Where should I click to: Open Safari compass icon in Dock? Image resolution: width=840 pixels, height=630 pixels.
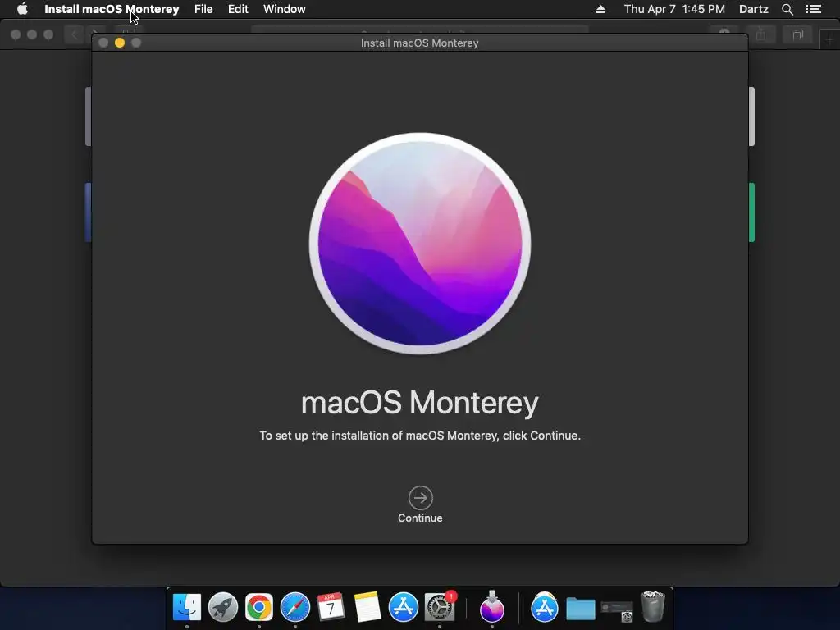[x=295, y=607]
